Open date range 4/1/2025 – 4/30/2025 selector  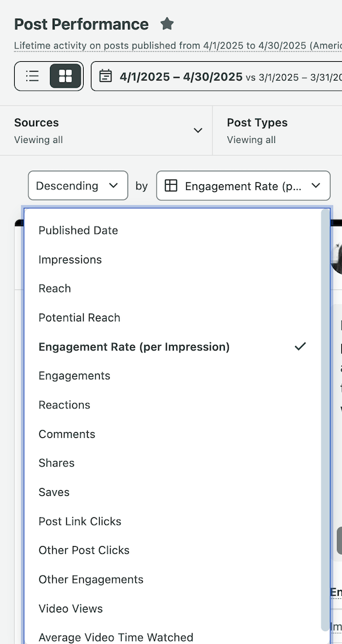216,76
